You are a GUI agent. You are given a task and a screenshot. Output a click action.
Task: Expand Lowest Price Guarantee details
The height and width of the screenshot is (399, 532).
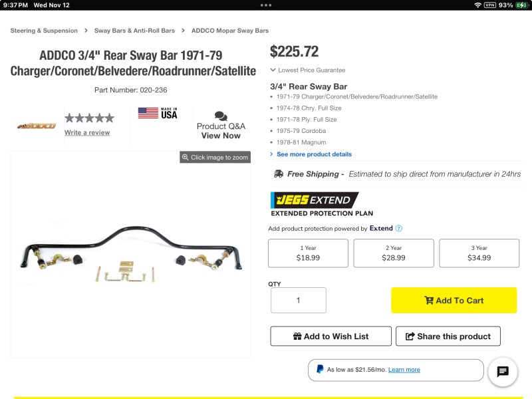pos(308,70)
